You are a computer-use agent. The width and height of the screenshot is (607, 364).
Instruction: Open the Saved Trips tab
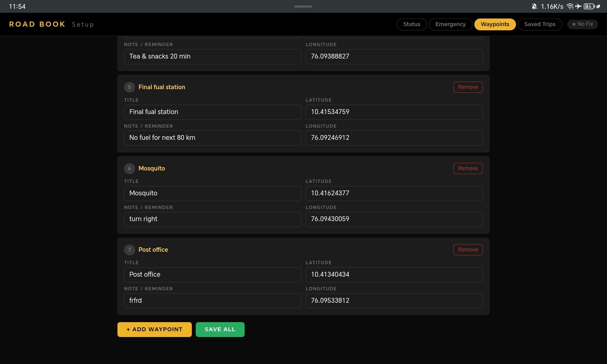pos(540,24)
